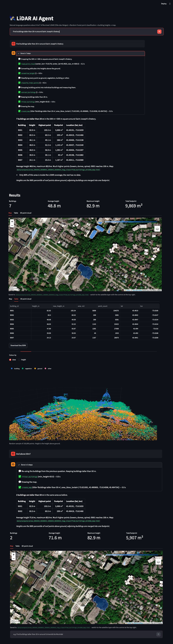Image resolution: width=173 pixels, height=644 pixels.
Task: Select 3D point cloud tab above the data table
Action: pyautogui.click(x=26, y=299)
